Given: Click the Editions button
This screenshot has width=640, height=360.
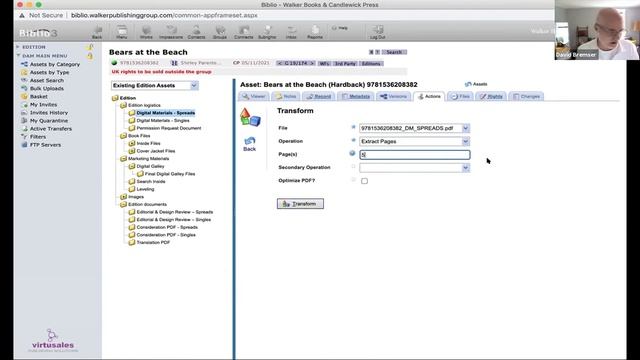Looking at the screenshot, I should coord(371,64).
